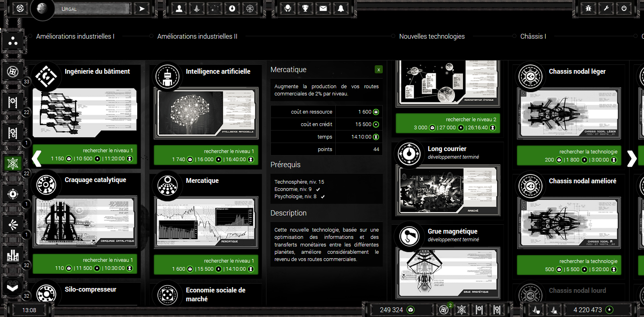Open the fleet ship icon in top bar
Image resolution: width=644 pixels, height=317 pixels.
pyautogui.click(x=197, y=8)
